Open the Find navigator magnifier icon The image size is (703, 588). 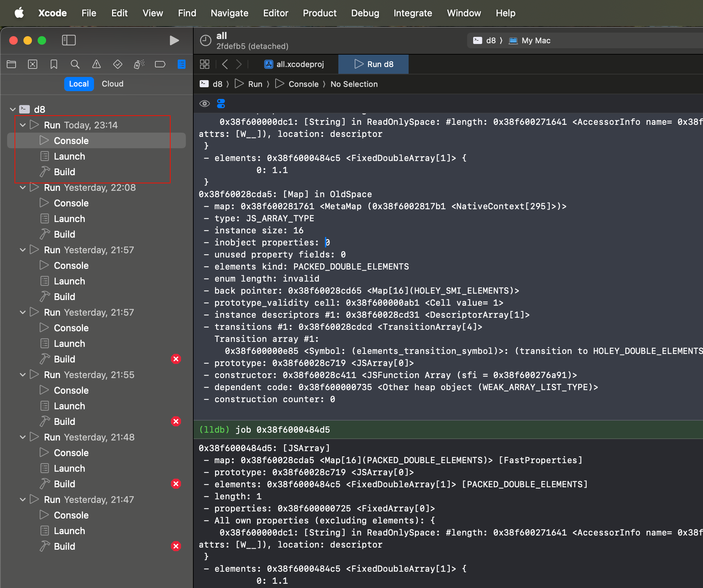[x=75, y=64]
